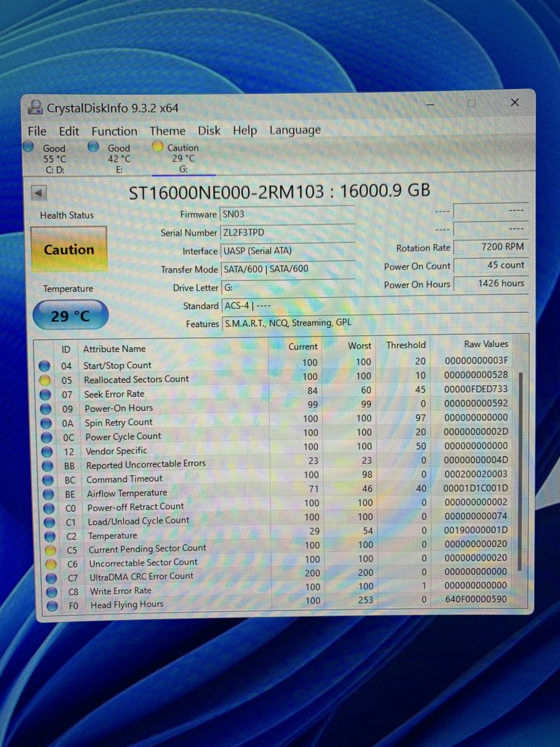Open the Theme menu
The width and height of the screenshot is (560, 747).
(167, 131)
